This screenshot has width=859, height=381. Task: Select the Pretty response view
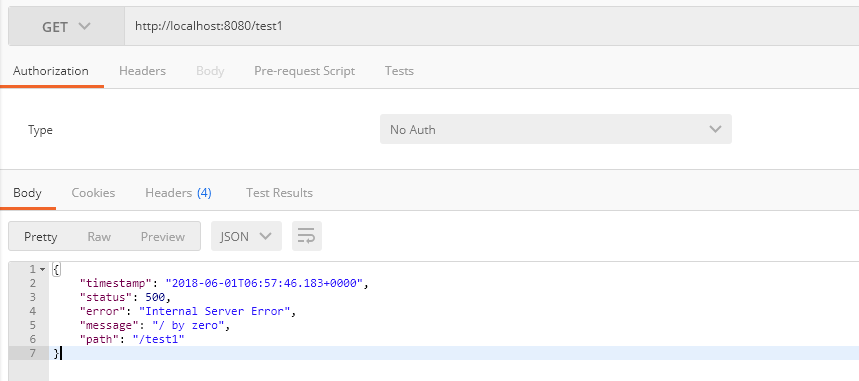tap(41, 236)
